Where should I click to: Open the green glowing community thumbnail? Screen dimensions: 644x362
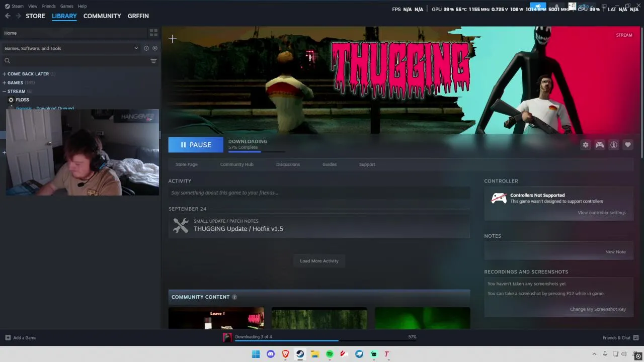click(x=423, y=318)
